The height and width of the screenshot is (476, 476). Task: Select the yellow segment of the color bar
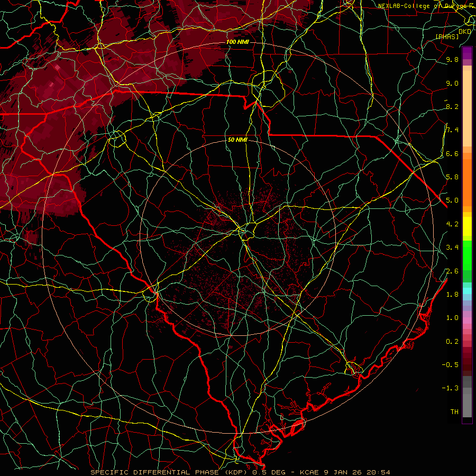coord(467,226)
